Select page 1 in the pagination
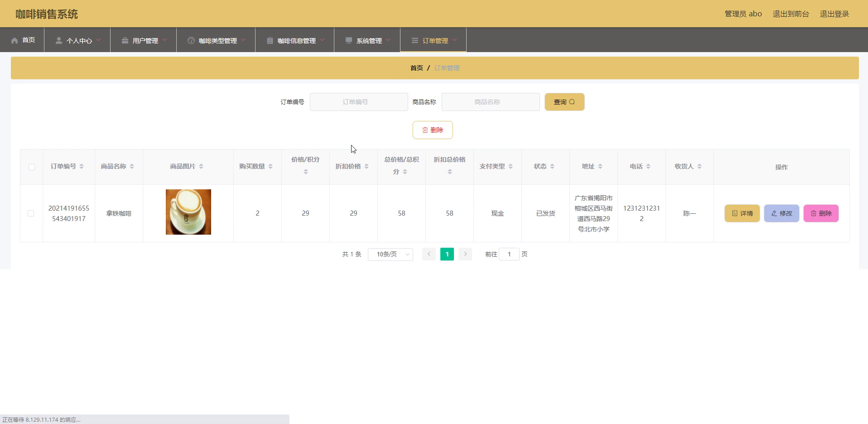This screenshot has width=868, height=424. [x=447, y=254]
